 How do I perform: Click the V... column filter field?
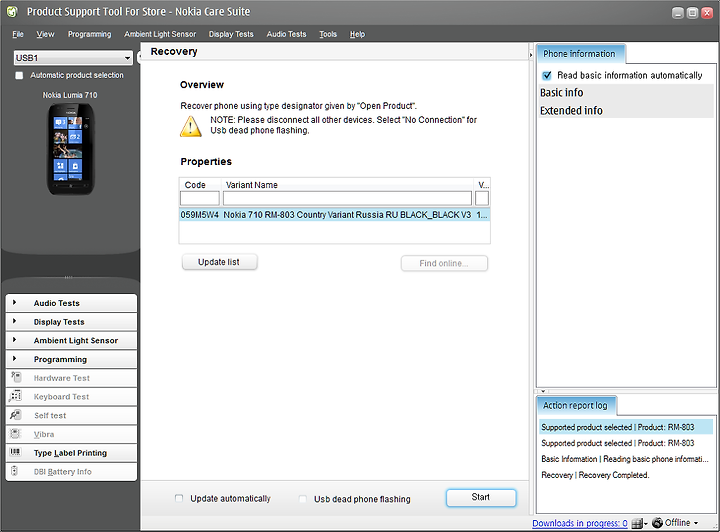[482, 198]
